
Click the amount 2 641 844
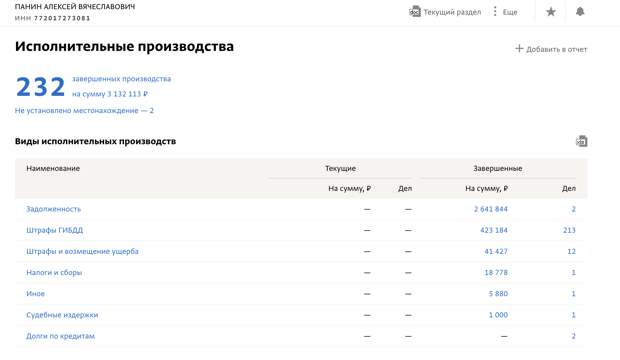[491, 209]
